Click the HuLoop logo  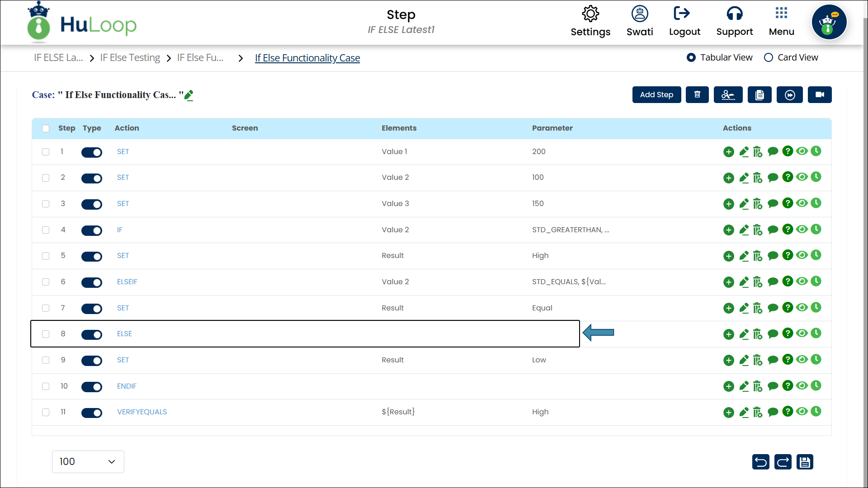81,23
